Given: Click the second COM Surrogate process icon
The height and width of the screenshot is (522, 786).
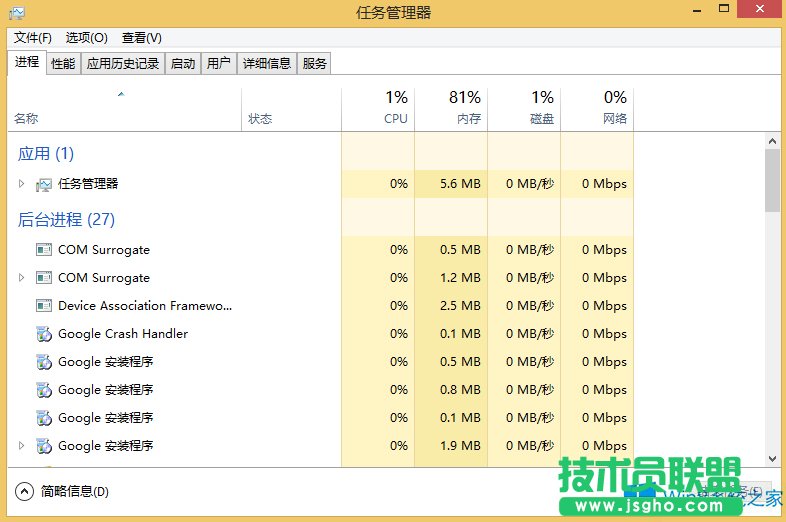Looking at the screenshot, I should pyautogui.click(x=43, y=278).
